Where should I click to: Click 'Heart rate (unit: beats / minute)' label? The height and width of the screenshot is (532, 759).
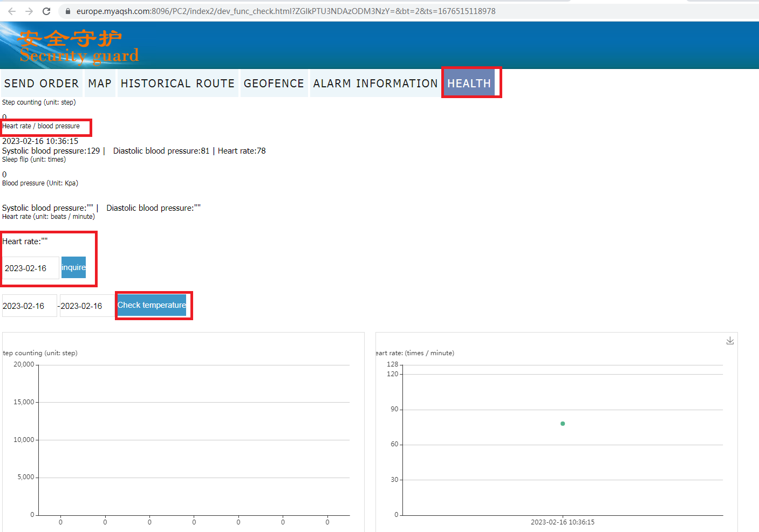click(x=49, y=217)
